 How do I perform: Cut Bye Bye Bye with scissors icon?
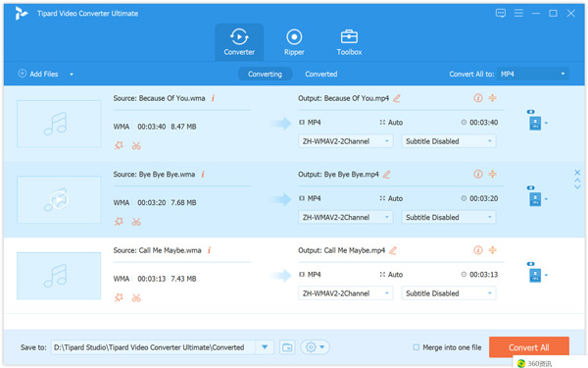(x=136, y=222)
